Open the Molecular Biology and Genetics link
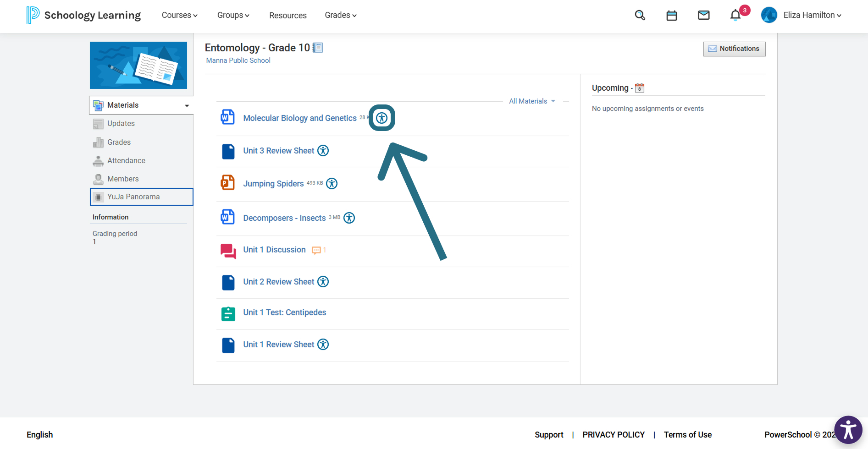 click(x=300, y=118)
